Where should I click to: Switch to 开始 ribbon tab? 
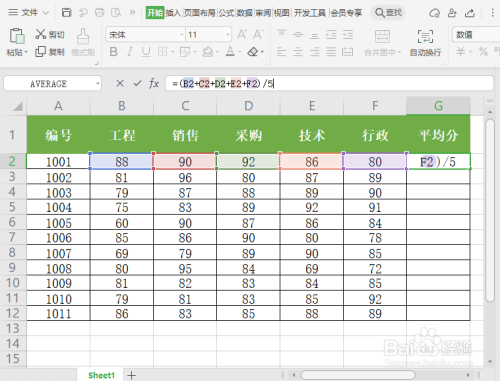point(155,13)
